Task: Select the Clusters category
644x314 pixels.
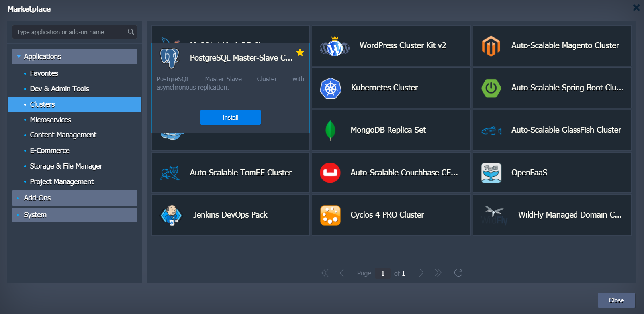Action: (74, 104)
